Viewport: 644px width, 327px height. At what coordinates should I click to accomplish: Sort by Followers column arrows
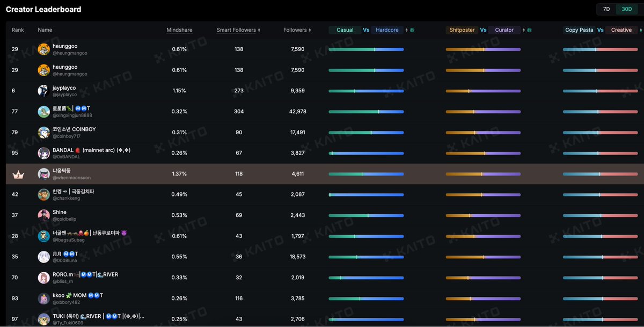[310, 31]
